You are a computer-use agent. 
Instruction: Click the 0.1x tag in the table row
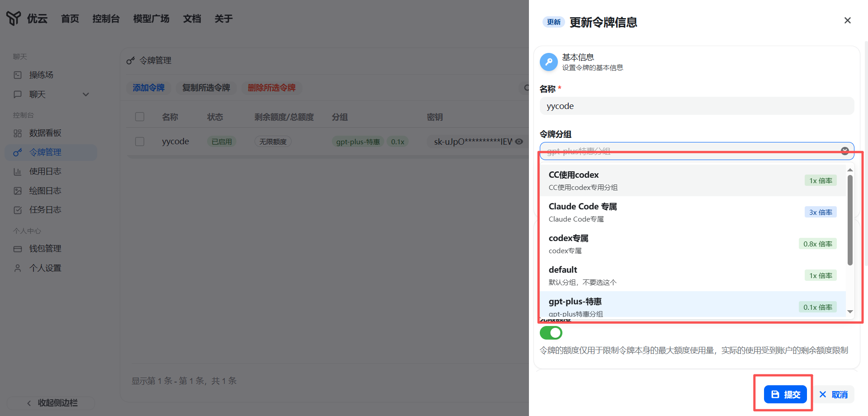click(x=398, y=142)
